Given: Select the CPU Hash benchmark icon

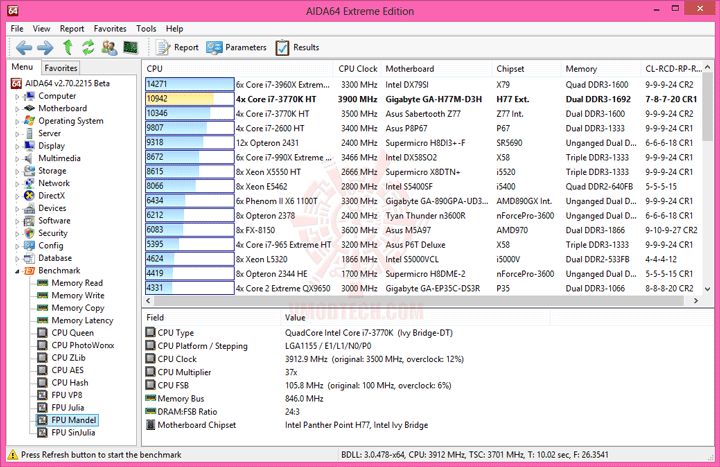Looking at the screenshot, I should [x=42, y=383].
